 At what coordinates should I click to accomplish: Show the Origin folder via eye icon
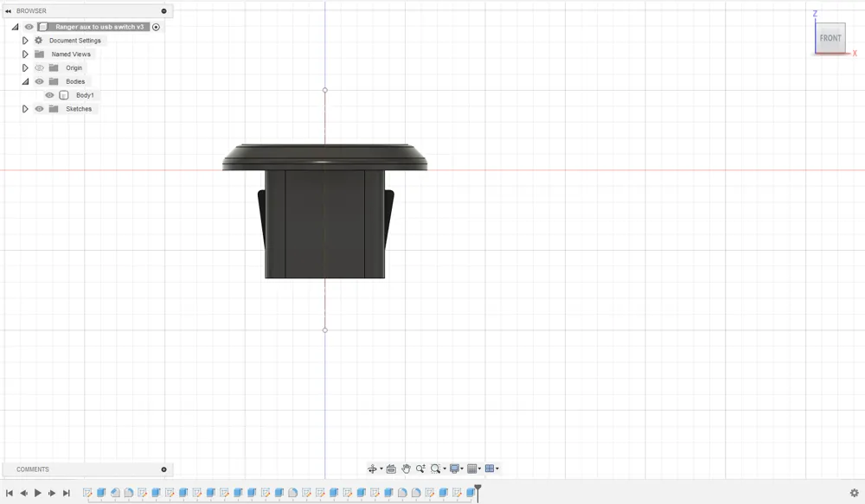coord(39,67)
